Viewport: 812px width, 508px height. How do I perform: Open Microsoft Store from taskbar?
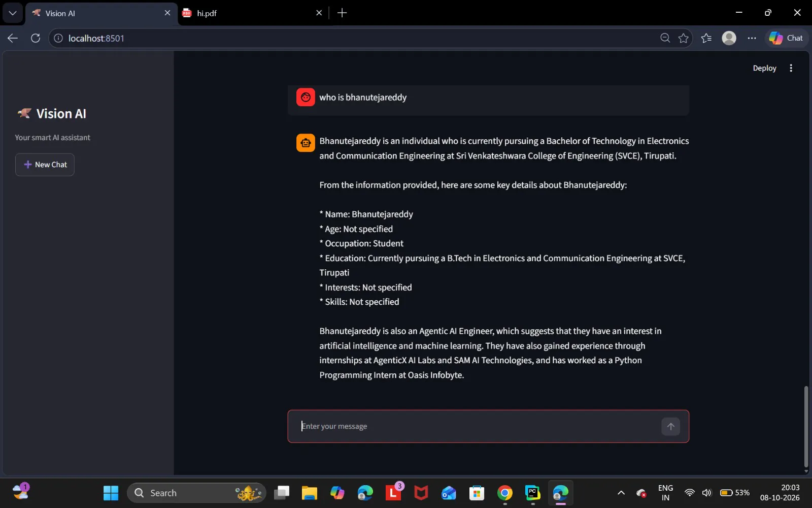477,493
